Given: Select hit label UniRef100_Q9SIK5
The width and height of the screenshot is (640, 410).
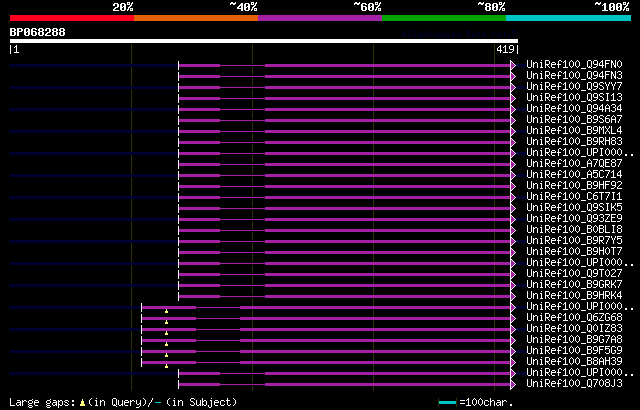Looking at the screenshot, I should coord(574,208).
